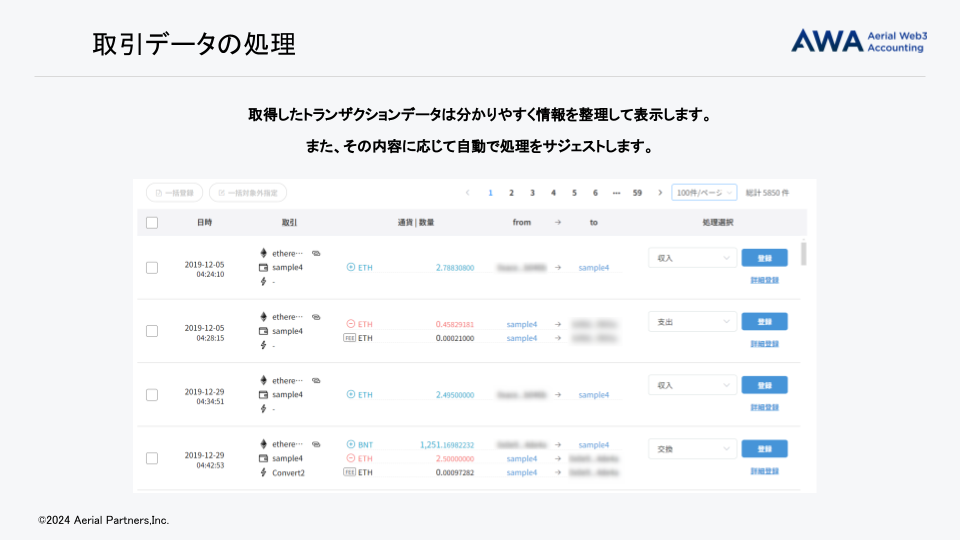Click the link icon beside the 04:24:10 ethereum transaction

click(x=316, y=253)
